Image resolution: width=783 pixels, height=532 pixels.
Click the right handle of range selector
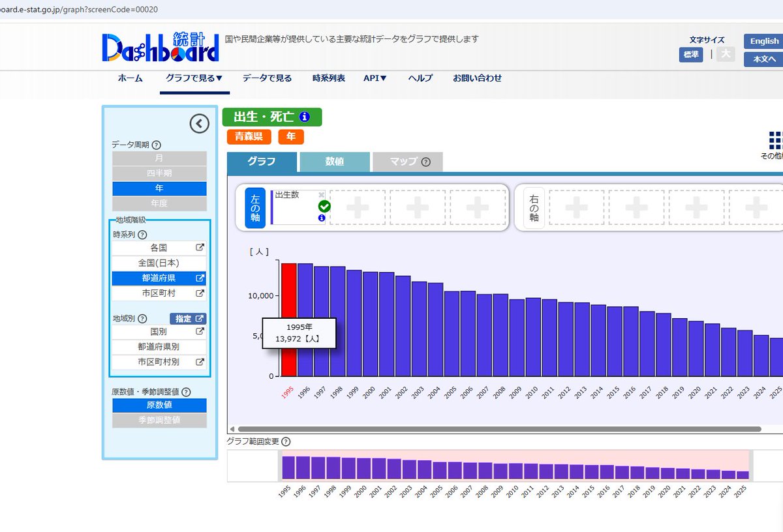tap(750, 465)
